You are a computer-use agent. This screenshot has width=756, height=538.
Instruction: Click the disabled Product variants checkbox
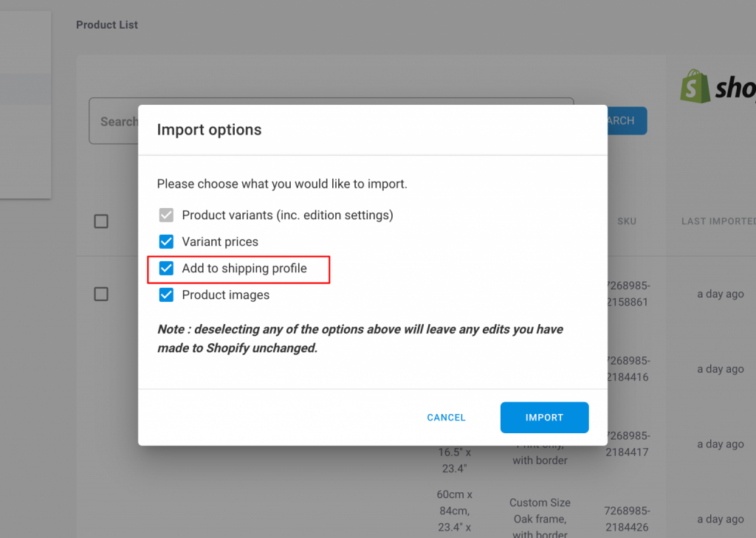[166, 215]
